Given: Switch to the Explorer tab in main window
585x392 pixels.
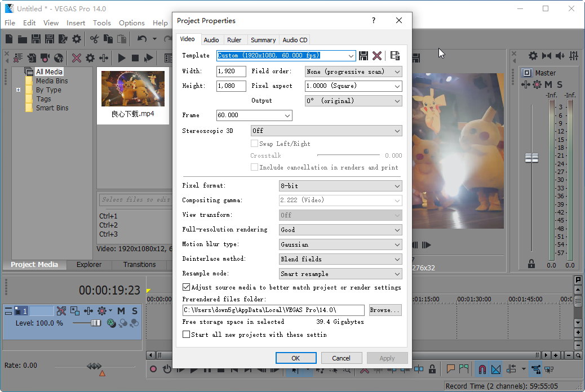Looking at the screenshot, I should 89,265.
